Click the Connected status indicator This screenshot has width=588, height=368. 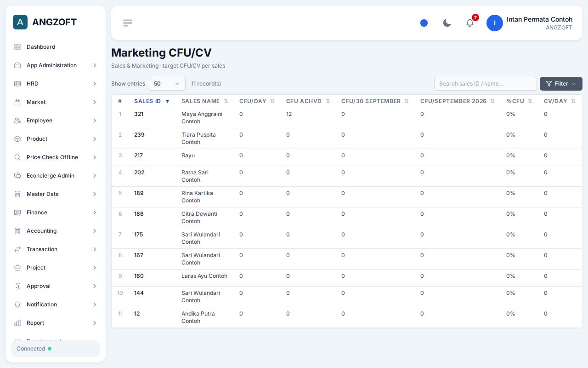coord(56,349)
